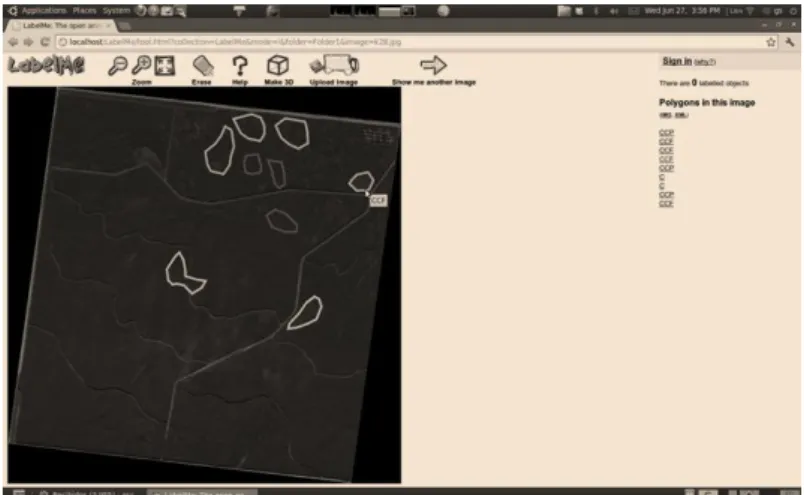Fit image to window with the arrows icon
The height and width of the screenshot is (495, 804).
pyautogui.click(x=165, y=66)
